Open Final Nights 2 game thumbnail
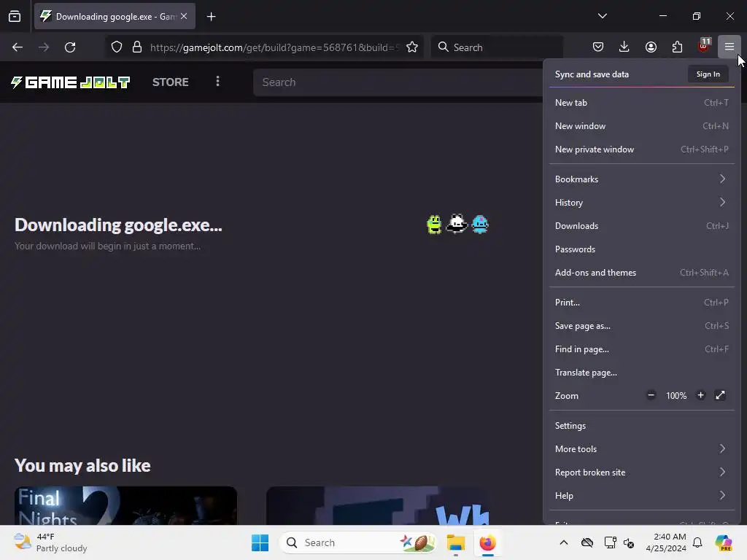 coord(125,506)
